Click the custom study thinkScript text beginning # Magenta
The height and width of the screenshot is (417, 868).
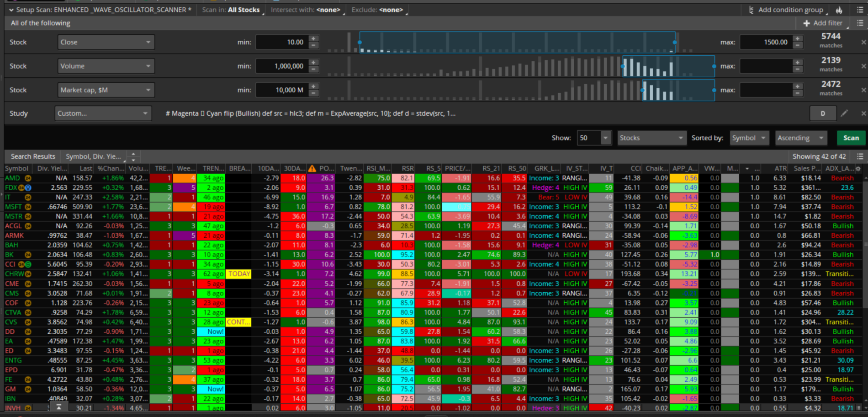(310, 113)
